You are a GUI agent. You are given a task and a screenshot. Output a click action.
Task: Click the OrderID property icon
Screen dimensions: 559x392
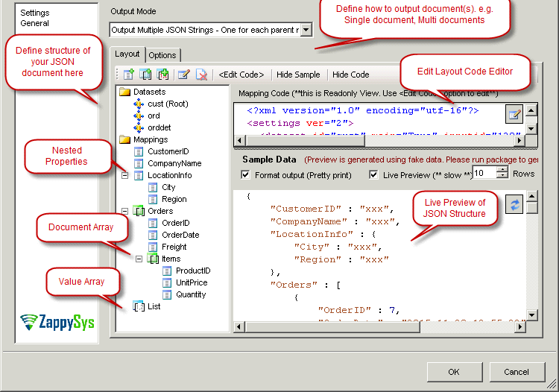point(153,223)
